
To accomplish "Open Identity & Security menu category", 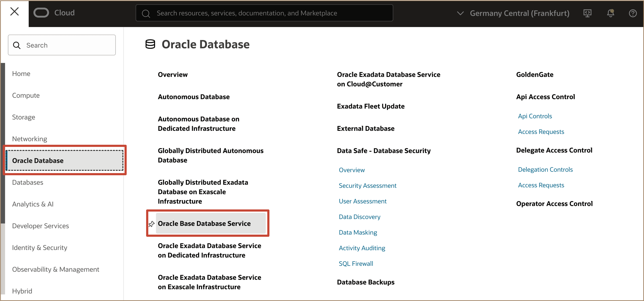I will [40, 248].
